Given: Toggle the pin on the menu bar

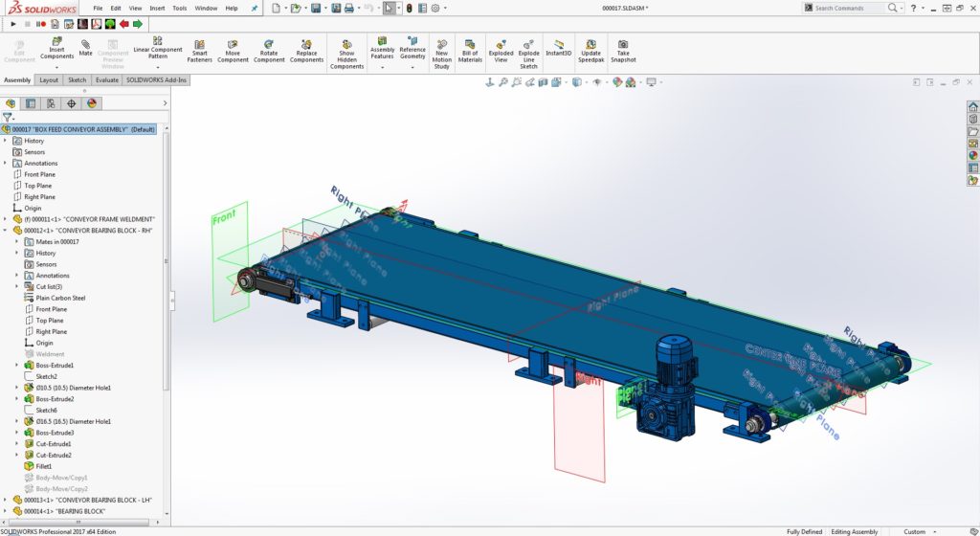Looking at the screenshot, I should coord(255,8).
